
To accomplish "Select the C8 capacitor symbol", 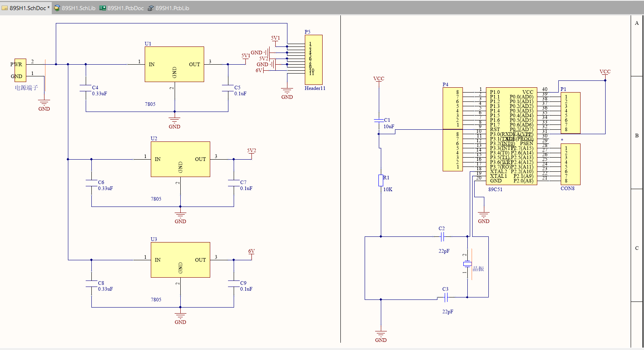I will click(x=92, y=284).
